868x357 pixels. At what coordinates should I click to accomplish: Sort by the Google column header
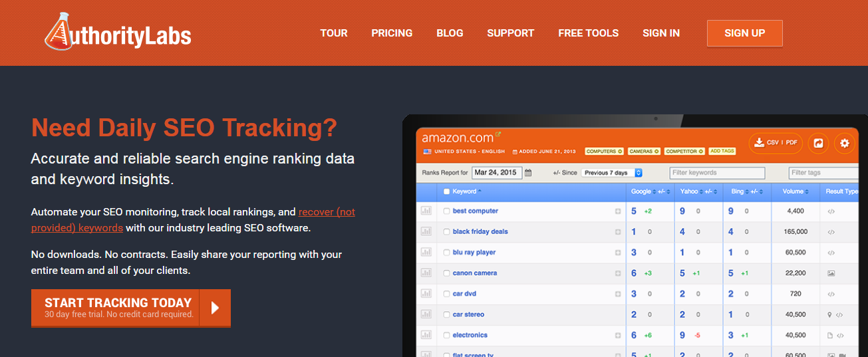[x=643, y=191]
